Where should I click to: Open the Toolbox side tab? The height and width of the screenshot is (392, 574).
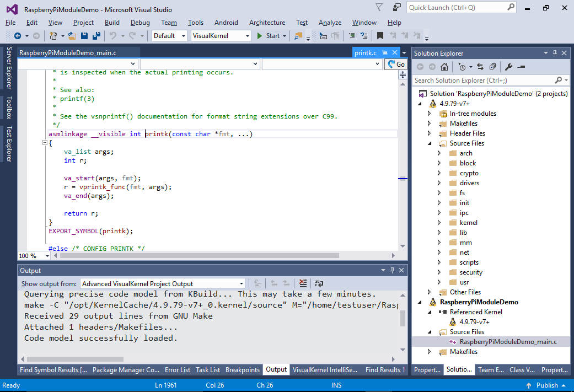[9, 108]
